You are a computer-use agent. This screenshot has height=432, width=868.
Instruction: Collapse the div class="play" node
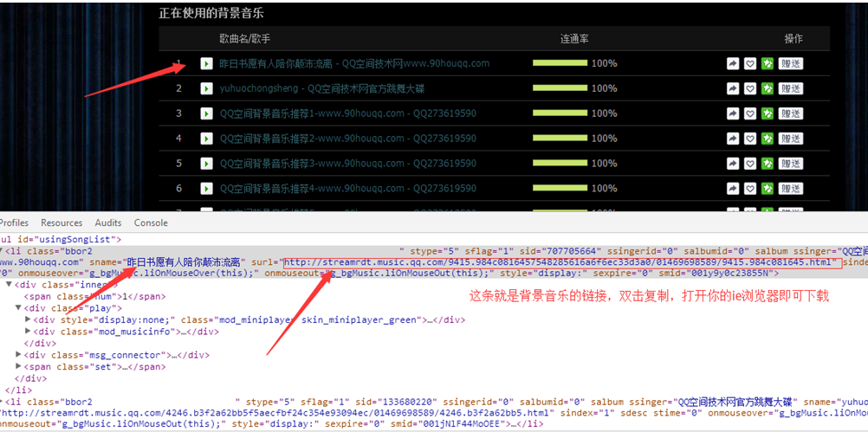[x=18, y=308]
